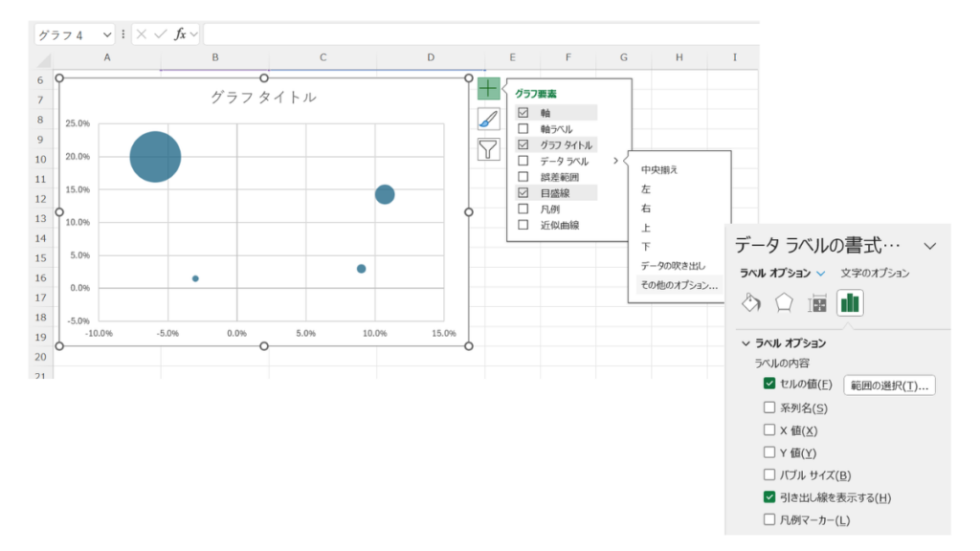This screenshot has width=980, height=551.
Task: Click the 範囲の選択 button
Action: [889, 386]
